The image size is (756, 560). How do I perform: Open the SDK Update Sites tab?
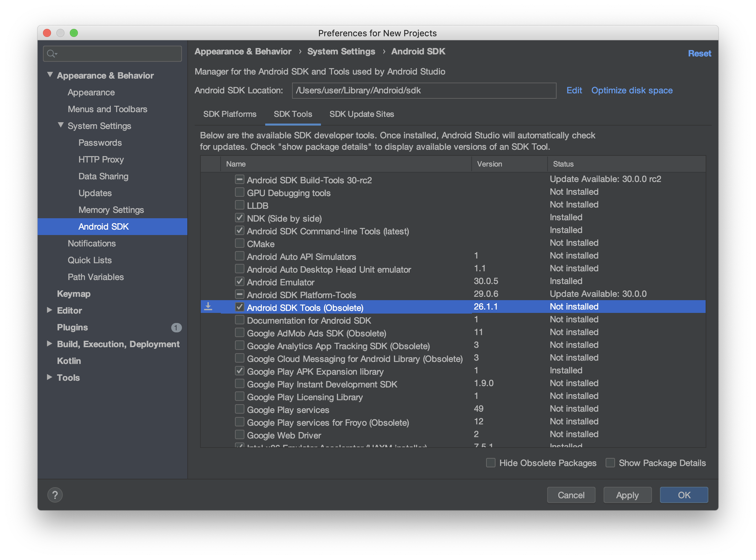[x=361, y=114]
